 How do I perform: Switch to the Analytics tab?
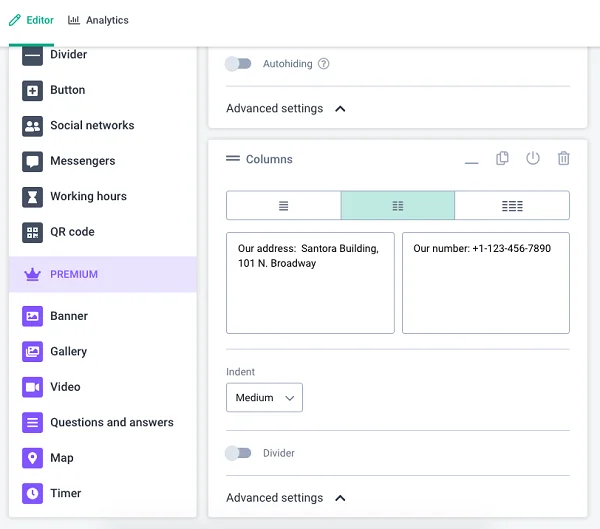98,20
